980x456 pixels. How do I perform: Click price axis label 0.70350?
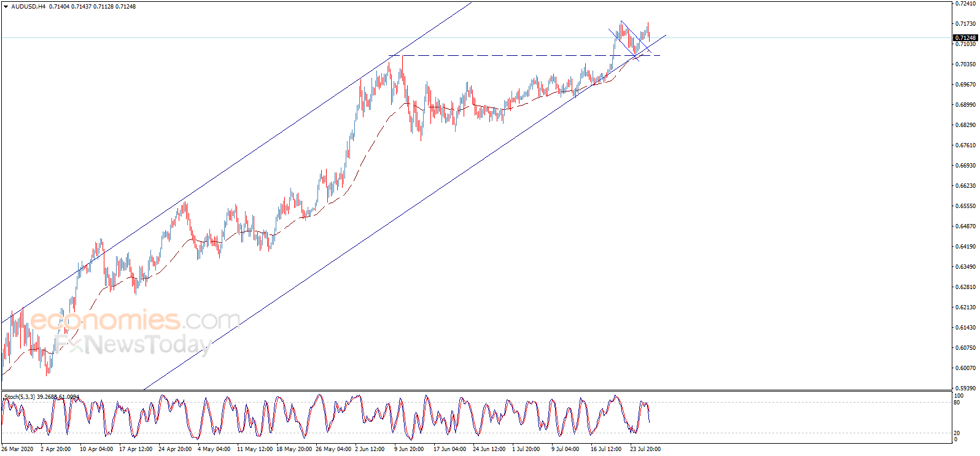click(966, 64)
